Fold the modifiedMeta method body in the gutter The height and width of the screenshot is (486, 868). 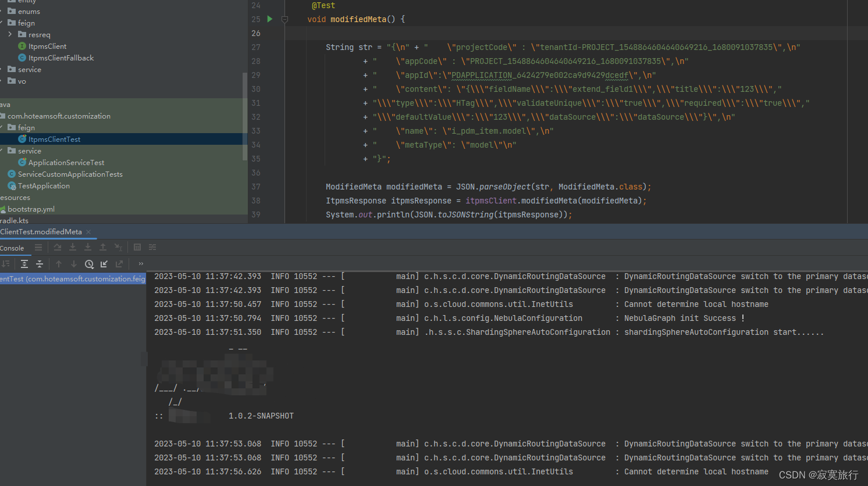point(284,19)
